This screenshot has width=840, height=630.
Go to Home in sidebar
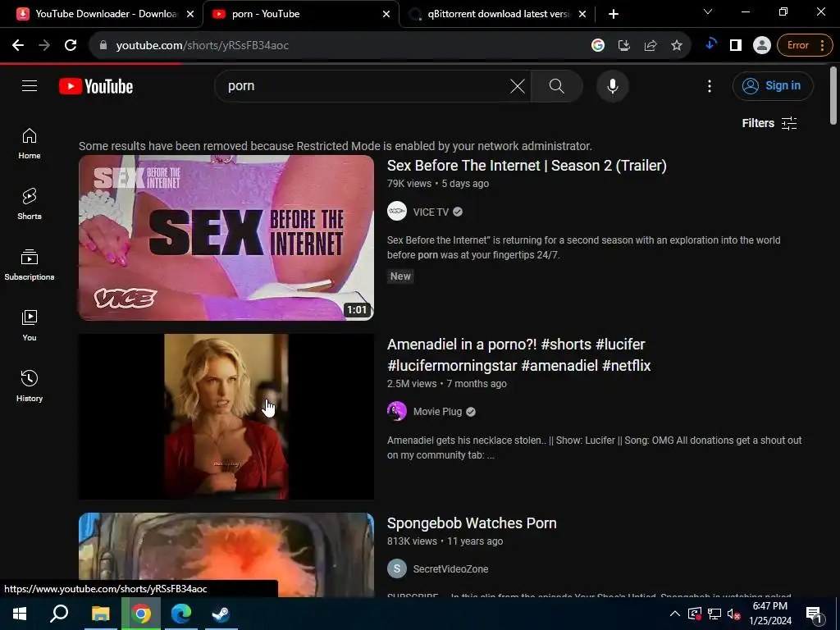click(x=30, y=144)
